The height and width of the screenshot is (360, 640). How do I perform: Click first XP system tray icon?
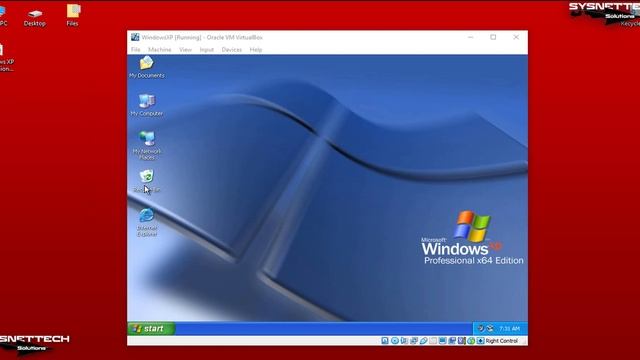pos(480,328)
